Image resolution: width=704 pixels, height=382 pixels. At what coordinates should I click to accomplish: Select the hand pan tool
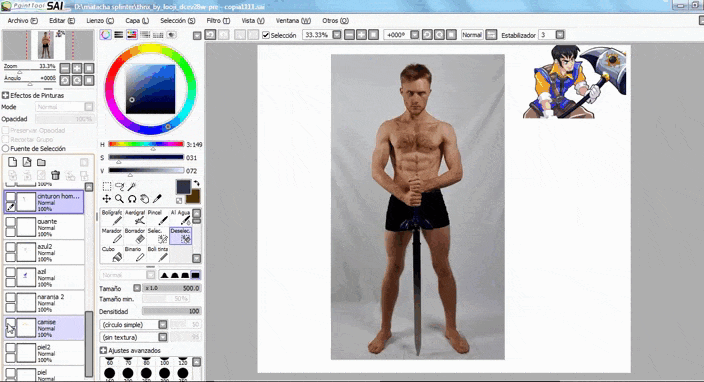pyautogui.click(x=145, y=199)
